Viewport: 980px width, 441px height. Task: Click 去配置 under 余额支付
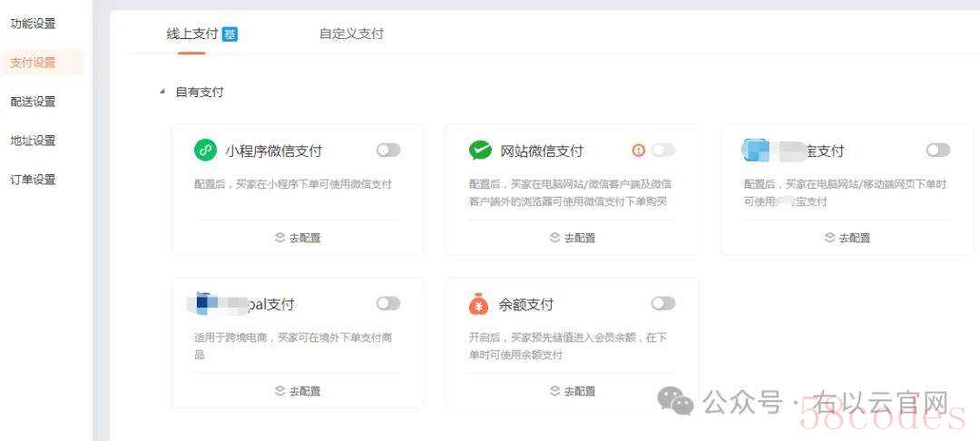(580, 391)
